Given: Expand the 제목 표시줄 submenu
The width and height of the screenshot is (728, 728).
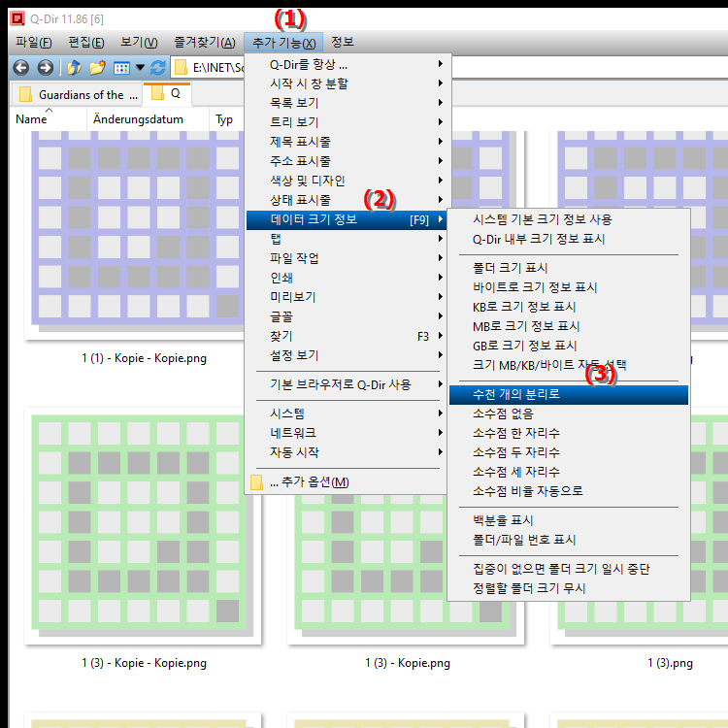Looking at the screenshot, I should point(346,142).
